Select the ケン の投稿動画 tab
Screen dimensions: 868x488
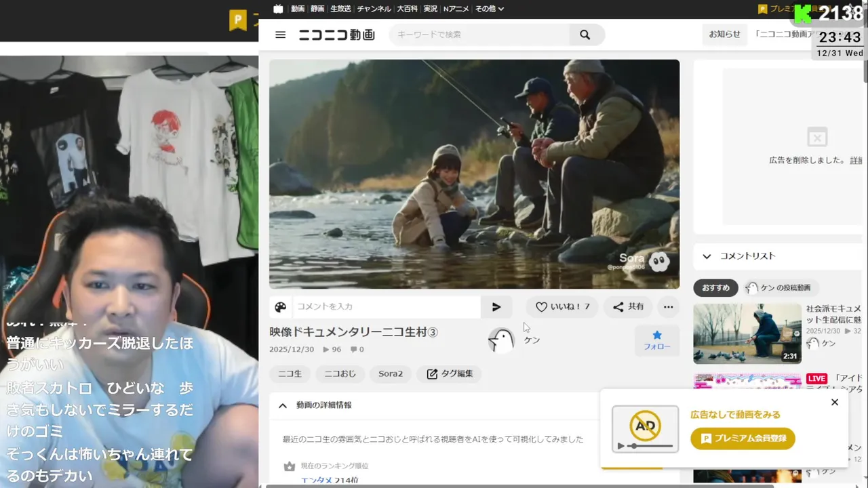pos(781,288)
